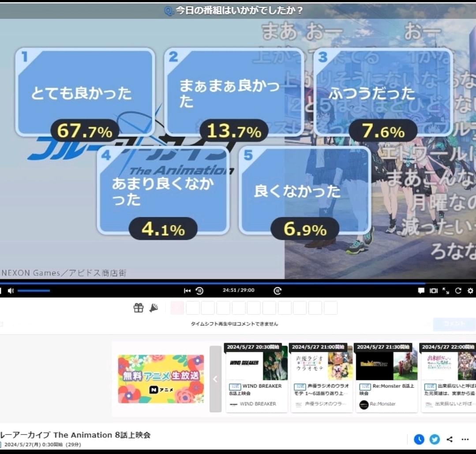Share the broadcast on Twitter bird icon
This screenshot has height=454, width=476.
pos(435,439)
